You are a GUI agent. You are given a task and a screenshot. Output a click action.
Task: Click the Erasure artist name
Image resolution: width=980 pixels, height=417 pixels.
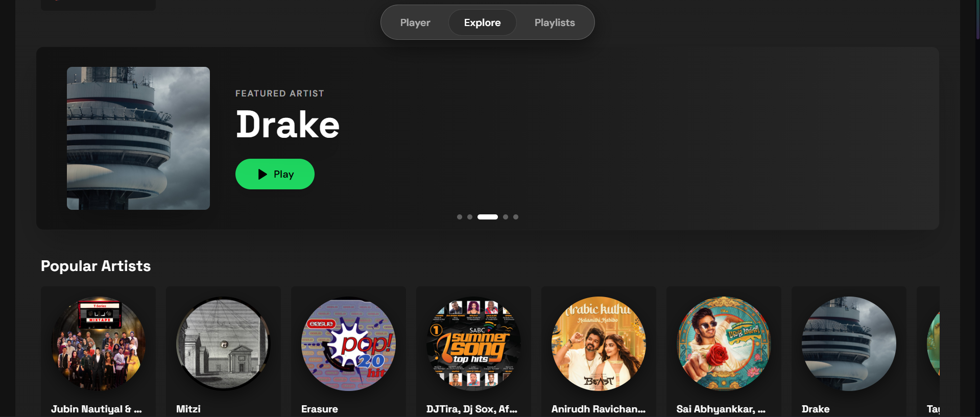tap(320, 409)
